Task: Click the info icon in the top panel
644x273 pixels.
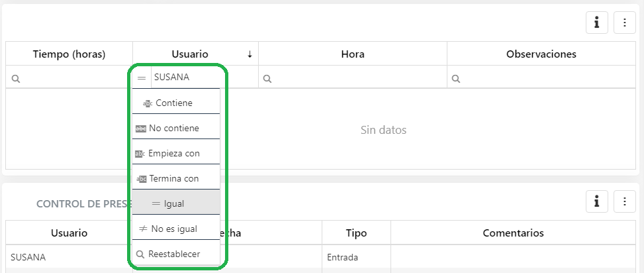Action: 597,23
